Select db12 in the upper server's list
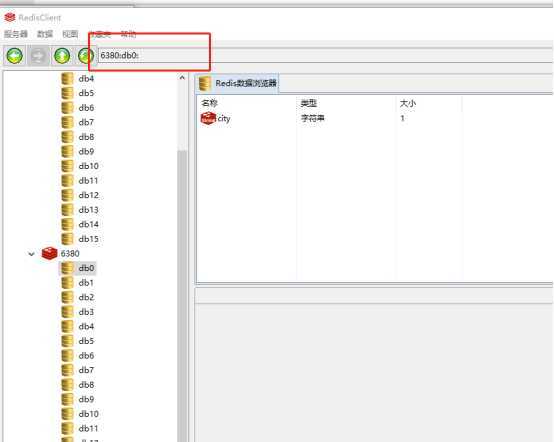Image resolution: width=554 pixels, height=442 pixels. [x=88, y=195]
